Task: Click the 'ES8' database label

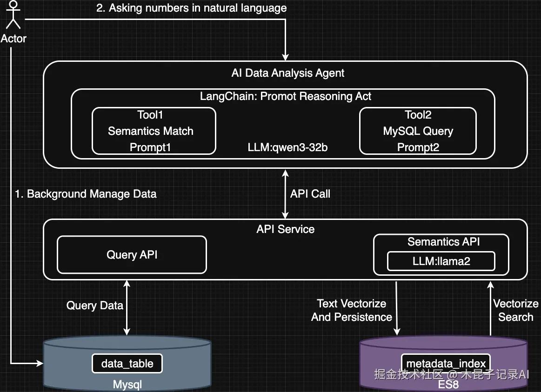Action: 448,385
